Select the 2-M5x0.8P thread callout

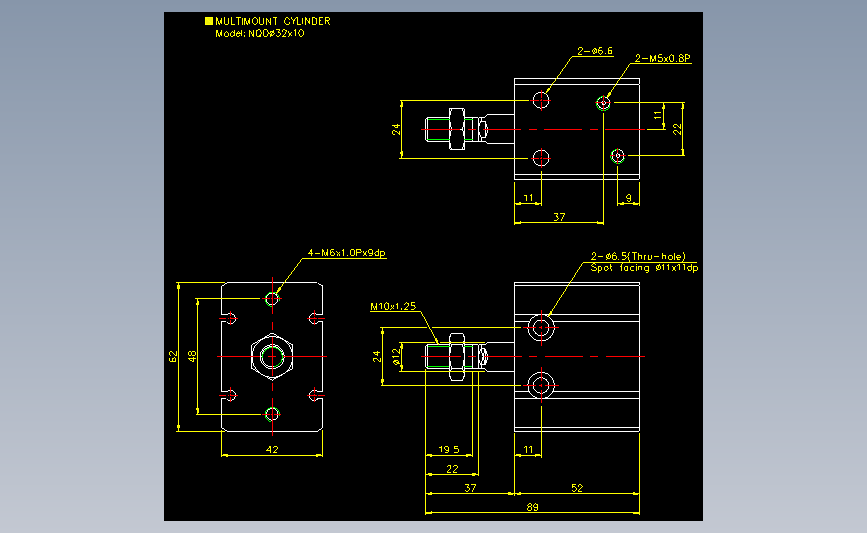(x=662, y=58)
